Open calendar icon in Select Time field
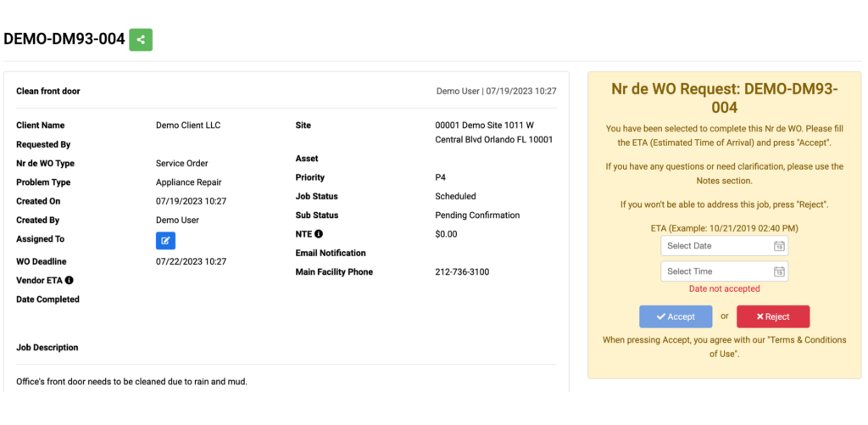 (779, 271)
